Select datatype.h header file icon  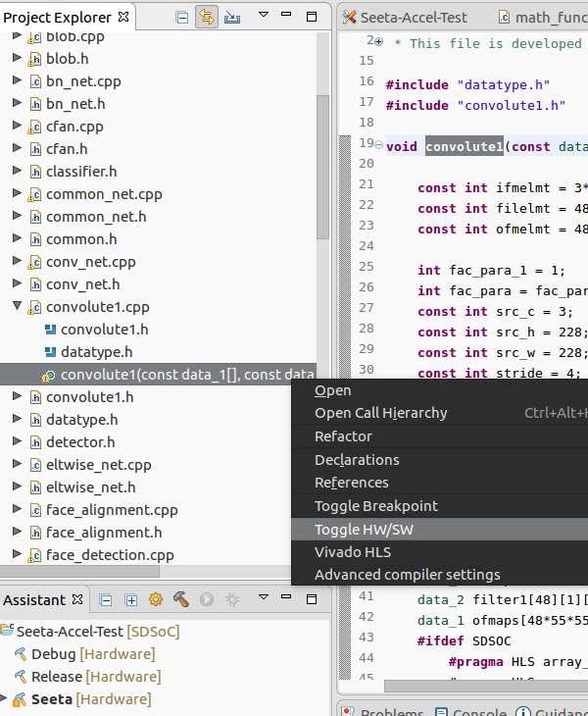pyautogui.click(x=35, y=420)
